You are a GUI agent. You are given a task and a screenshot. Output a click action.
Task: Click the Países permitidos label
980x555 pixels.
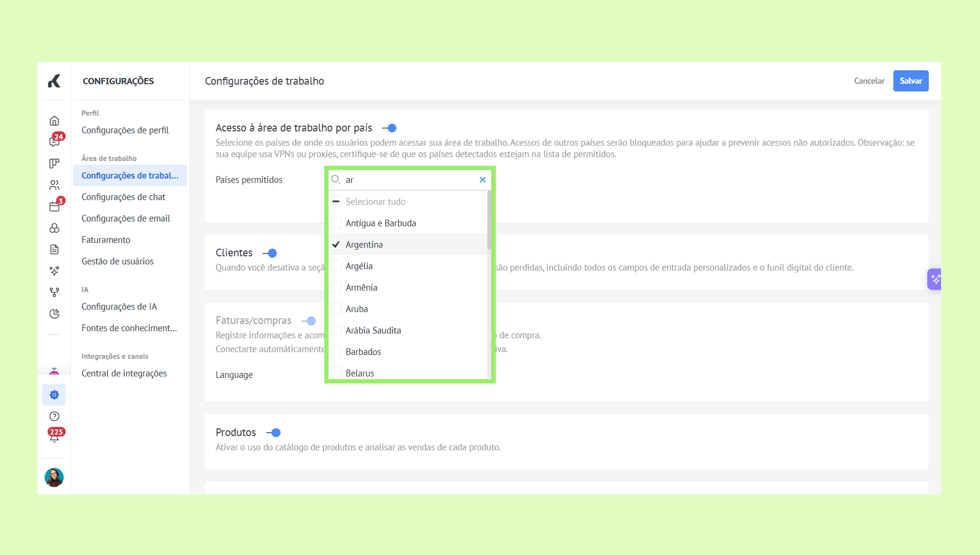click(249, 180)
